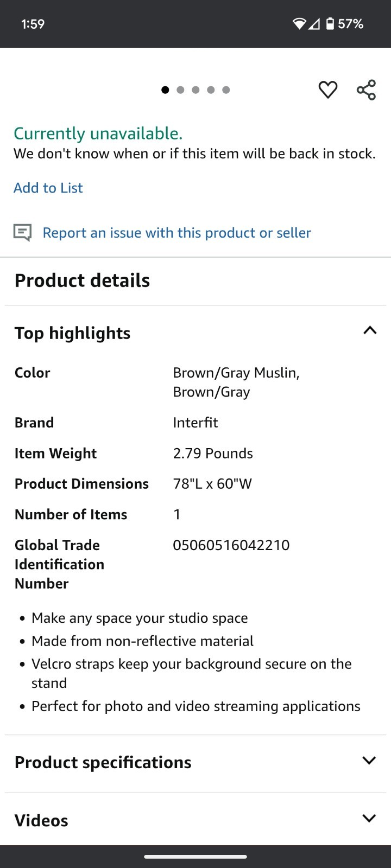Expand the Videos section
Viewport: 391px width, 868px height.
coord(195,820)
